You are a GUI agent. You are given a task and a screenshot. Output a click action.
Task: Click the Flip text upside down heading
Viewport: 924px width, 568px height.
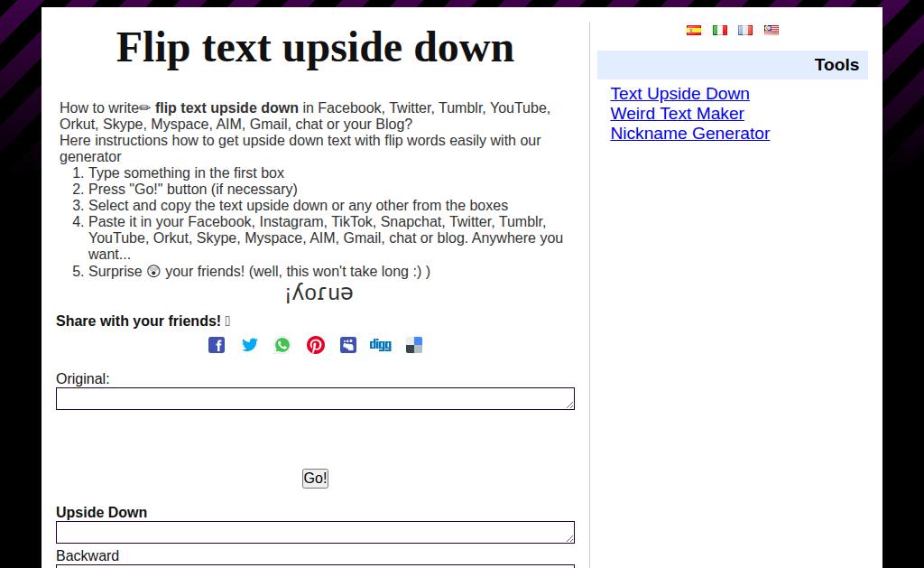tap(315, 48)
